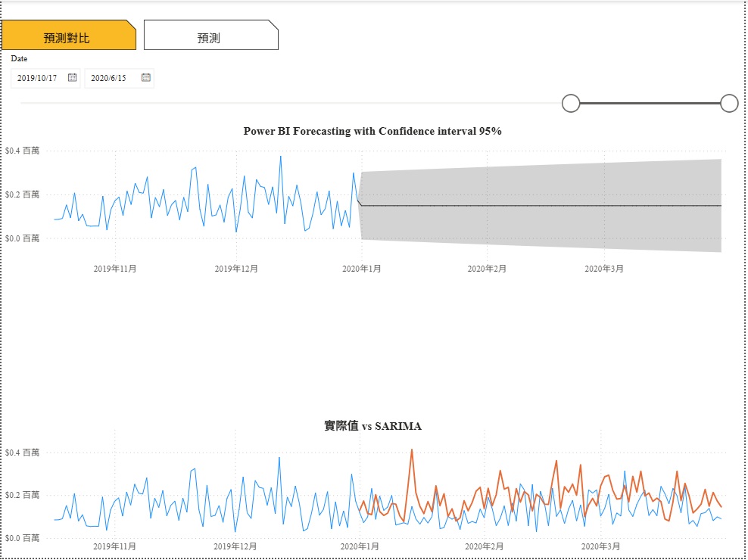
Task: Click the 實際值 vs SARIMA chart title
Action: coord(372,426)
